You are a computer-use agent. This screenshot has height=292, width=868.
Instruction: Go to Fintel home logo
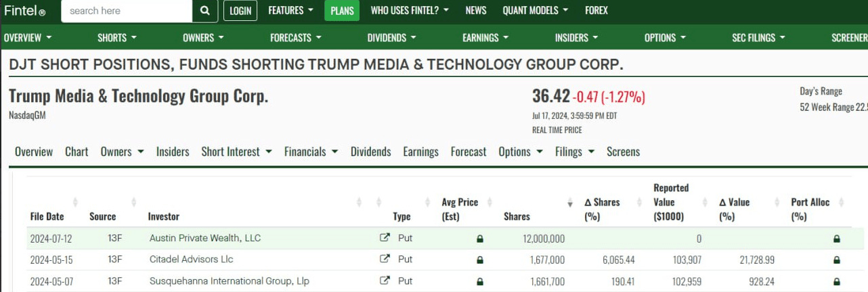[25, 11]
